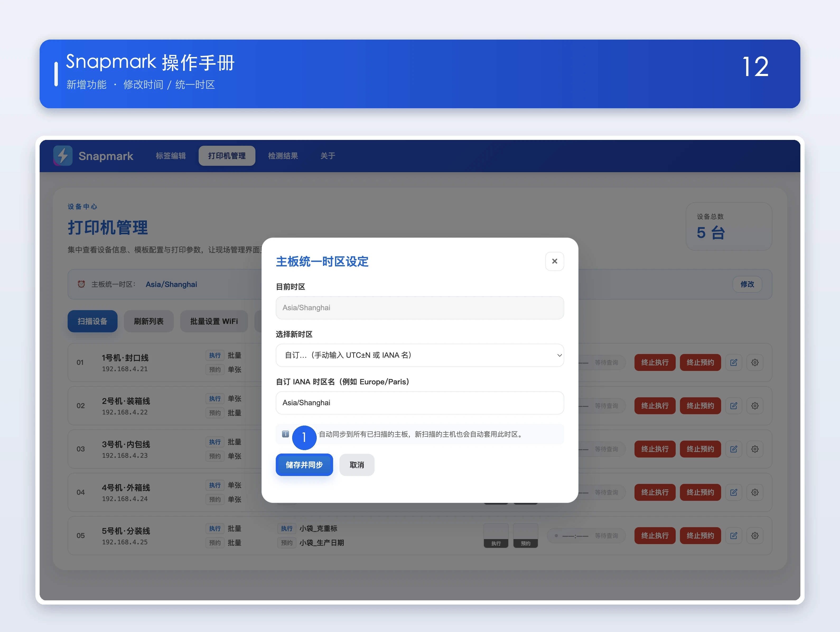Open edit icon for 4号机·外箱线
Screen dimensions: 840x632
pyautogui.click(x=734, y=492)
